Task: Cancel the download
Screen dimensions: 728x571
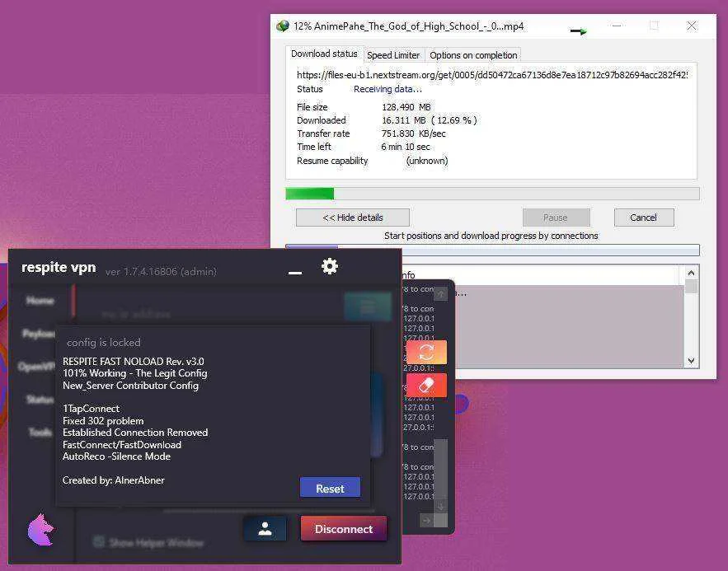Action: point(644,218)
